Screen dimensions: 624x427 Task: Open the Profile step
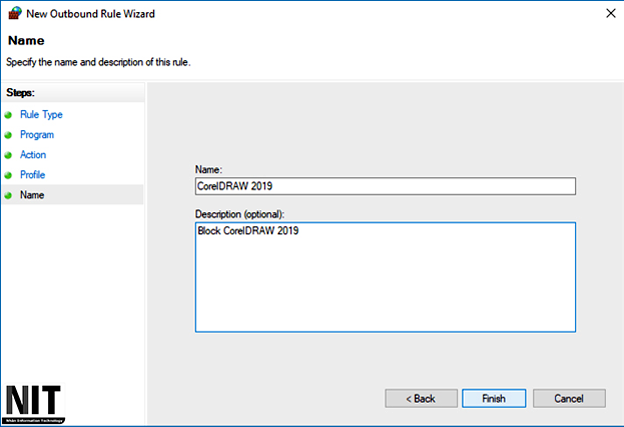33,175
